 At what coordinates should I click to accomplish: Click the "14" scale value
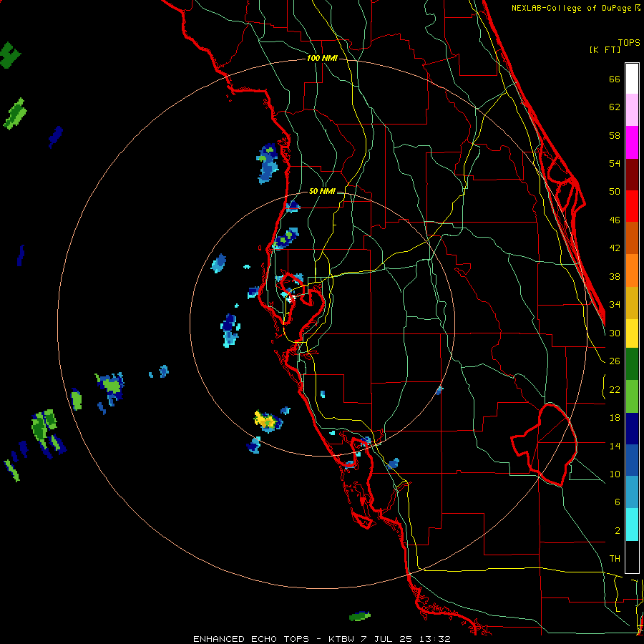(615, 446)
